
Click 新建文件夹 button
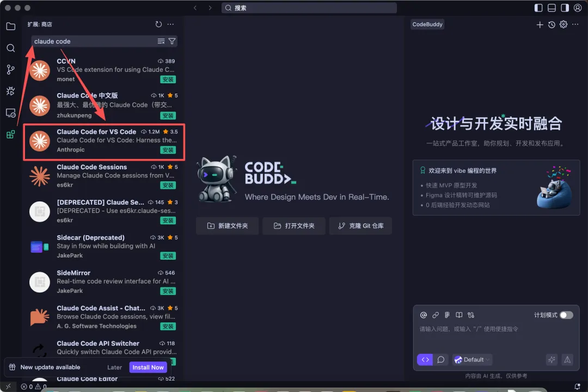click(x=227, y=226)
